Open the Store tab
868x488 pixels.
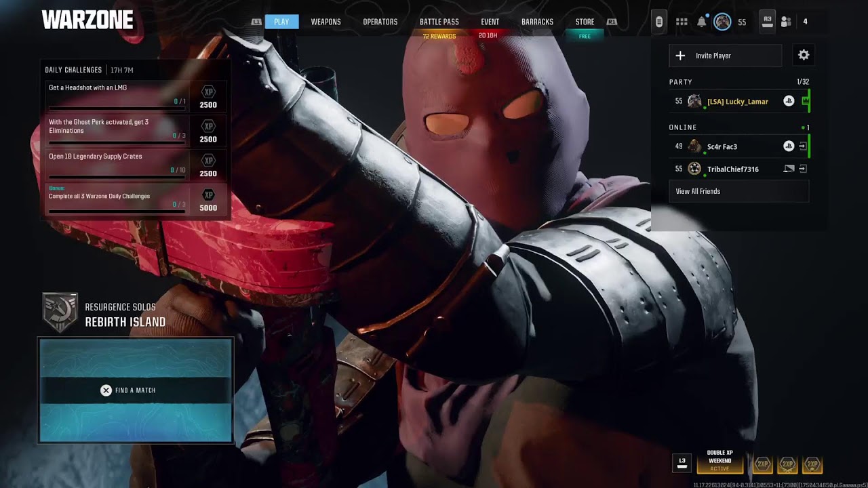click(585, 22)
